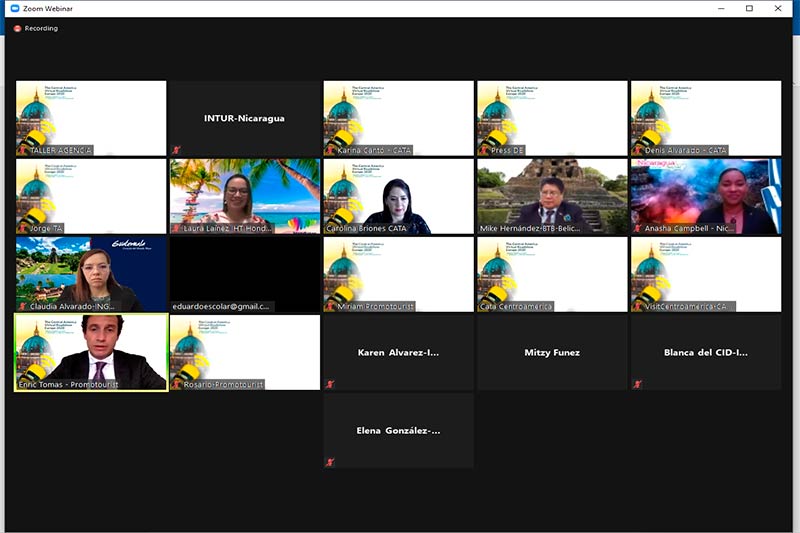800x533 pixels.
Task: Select Laura Lainez's beach background video
Action: click(x=245, y=194)
